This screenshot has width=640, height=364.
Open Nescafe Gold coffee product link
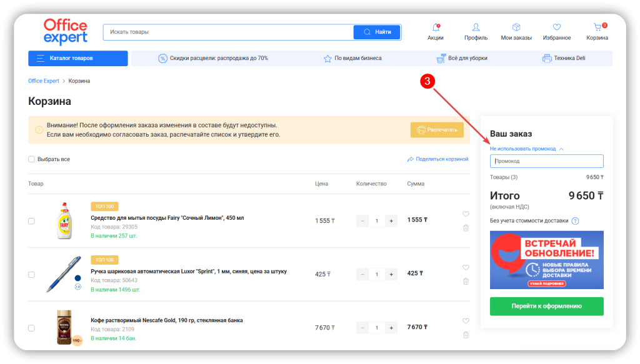pyautogui.click(x=166, y=320)
